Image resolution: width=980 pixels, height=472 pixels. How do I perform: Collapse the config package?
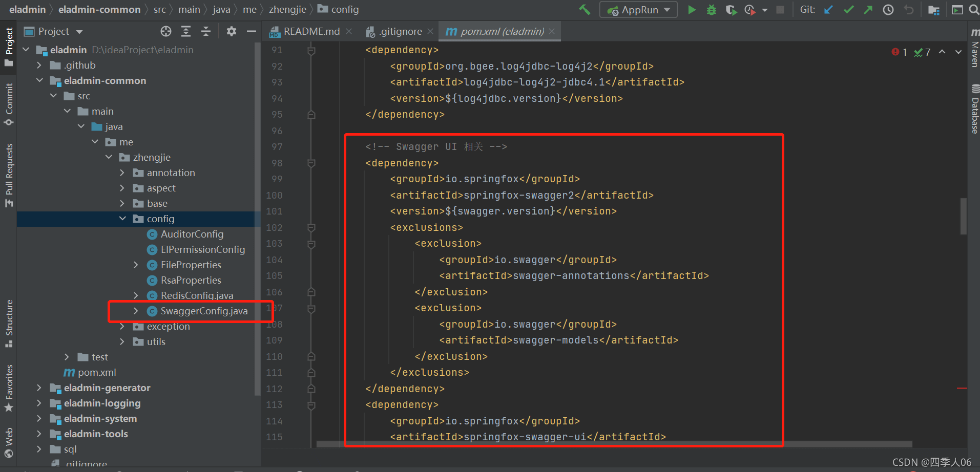tap(122, 219)
